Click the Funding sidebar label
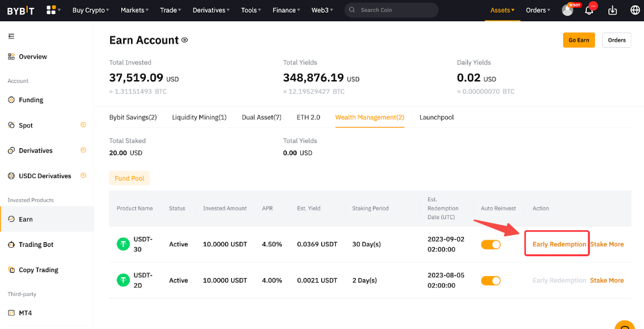The width and height of the screenshot is (644, 329). coord(30,100)
